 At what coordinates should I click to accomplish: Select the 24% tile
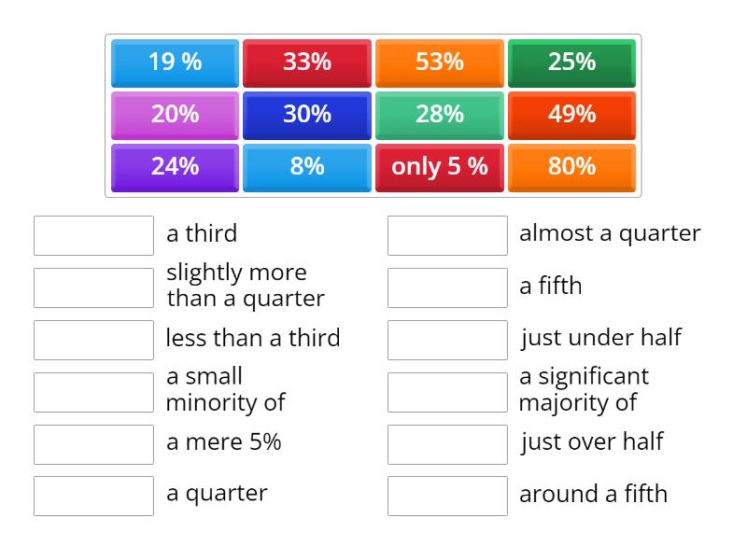174,167
